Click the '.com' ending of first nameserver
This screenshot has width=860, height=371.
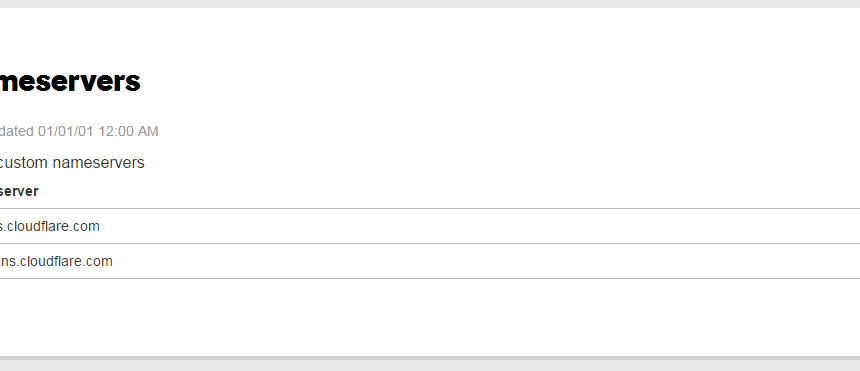(88, 226)
